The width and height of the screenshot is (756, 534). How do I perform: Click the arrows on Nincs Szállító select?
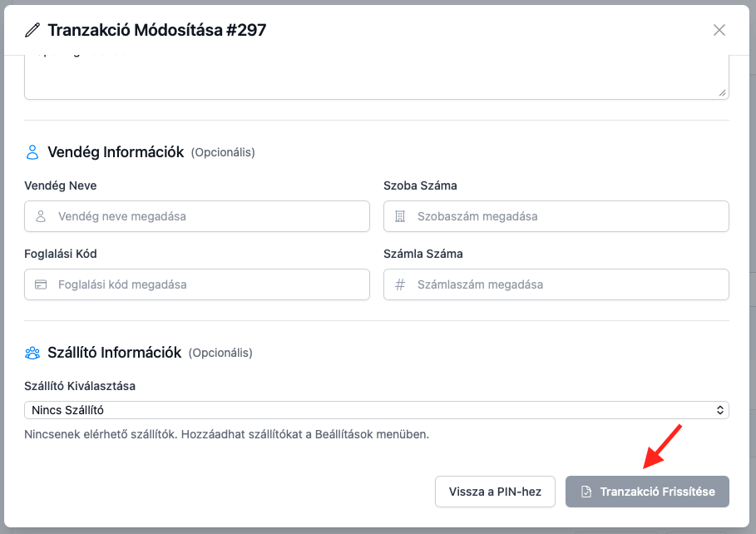pyautogui.click(x=720, y=410)
